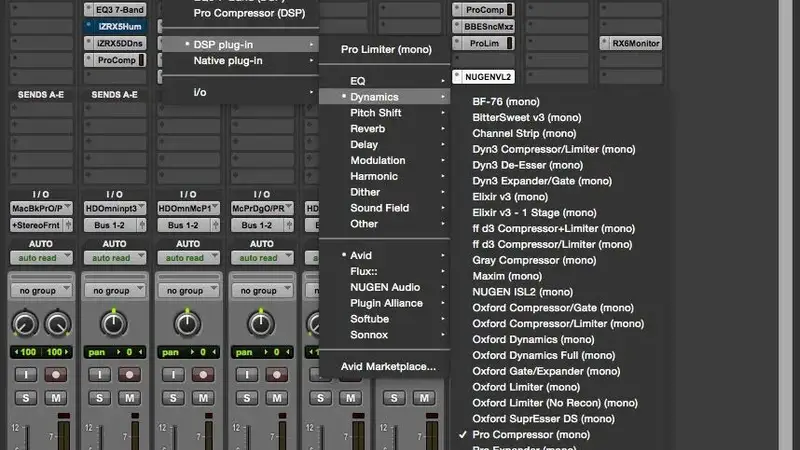
Task: Select BitterSweet v3 (mono) plug-in
Action: pyautogui.click(x=527, y=117)
